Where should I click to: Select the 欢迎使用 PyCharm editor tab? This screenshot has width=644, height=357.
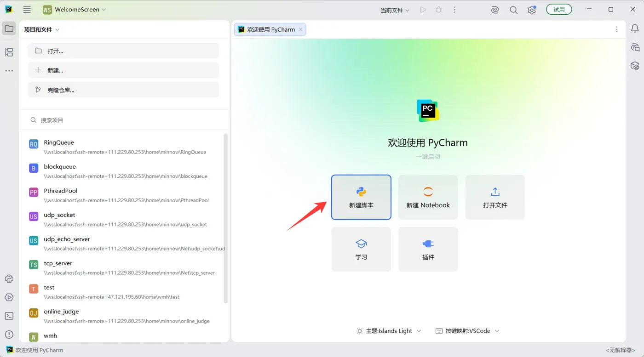coord(270,29)
